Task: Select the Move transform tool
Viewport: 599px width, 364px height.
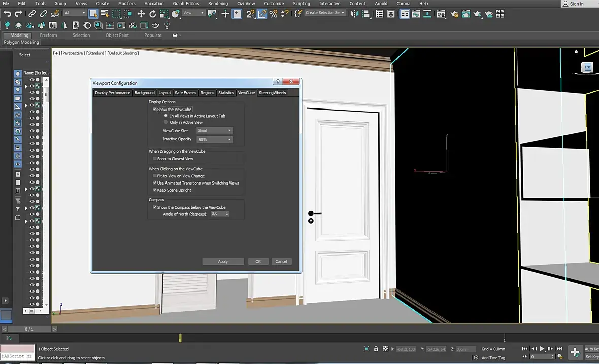Action: [x=141, y=14]
